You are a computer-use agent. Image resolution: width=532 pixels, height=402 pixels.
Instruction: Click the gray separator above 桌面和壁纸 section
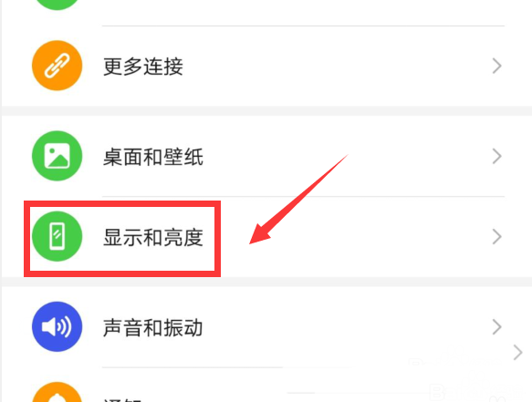266,111
